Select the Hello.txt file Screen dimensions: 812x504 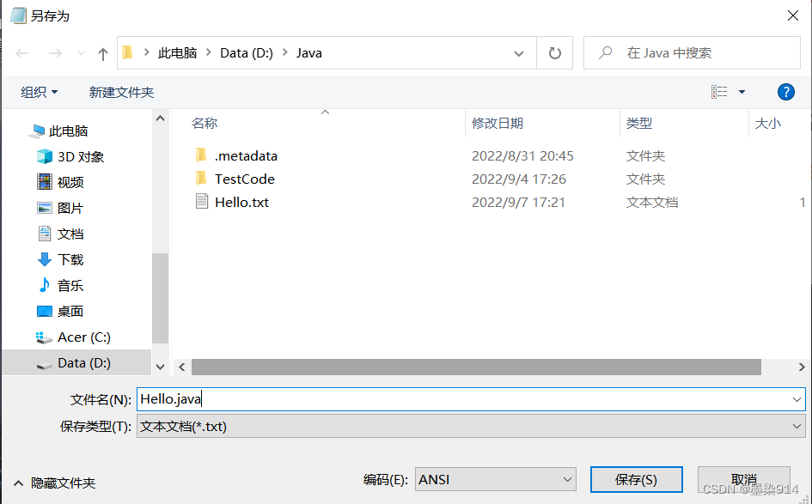tap(241, 203)
